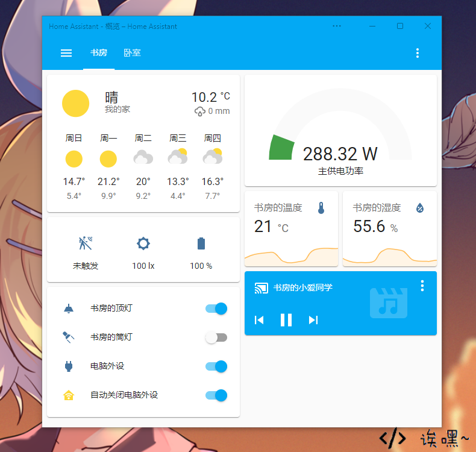The image size is (476, 452).
Task: Click the spotlight icon for 书房的筒灯
Action: tap(68, 337)
